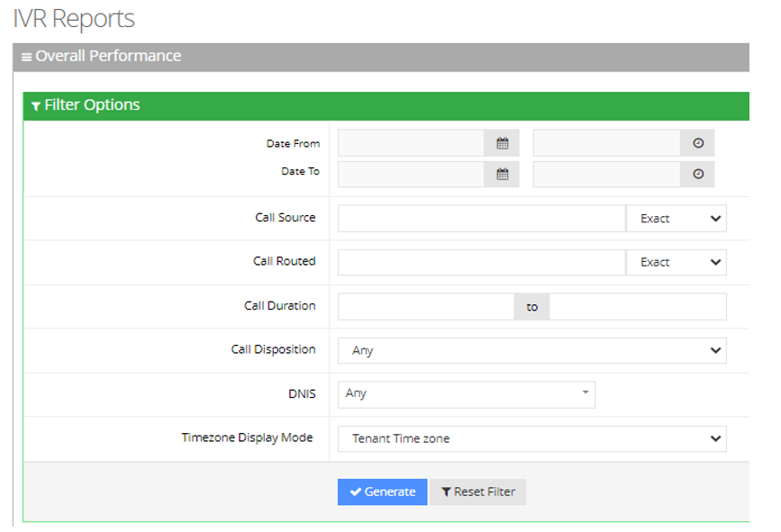The height and width of the screenshot is (532, 781).
Task: Focus the Call Routed text field
Action: point(481,262)
